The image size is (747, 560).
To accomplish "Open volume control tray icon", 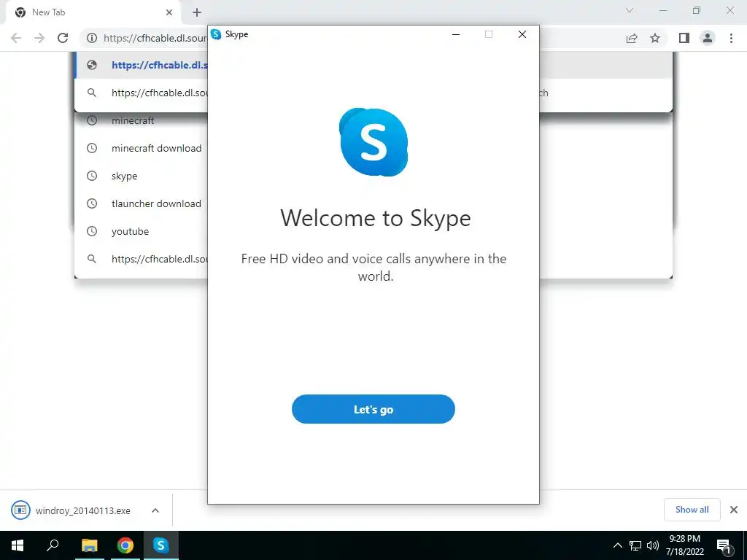I will [653, 545].
